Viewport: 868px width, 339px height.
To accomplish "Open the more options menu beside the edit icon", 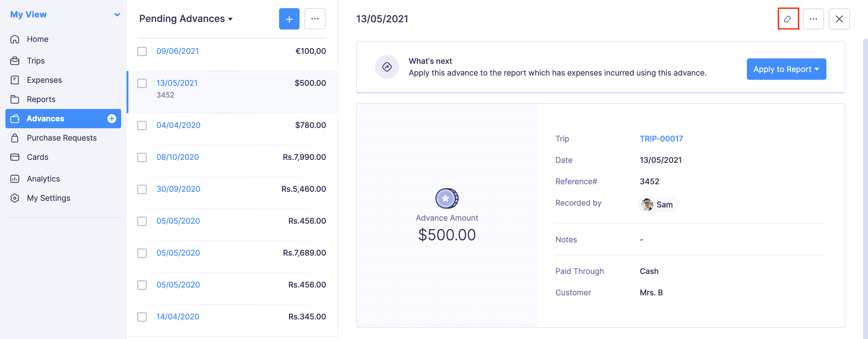I will point(813,19).
